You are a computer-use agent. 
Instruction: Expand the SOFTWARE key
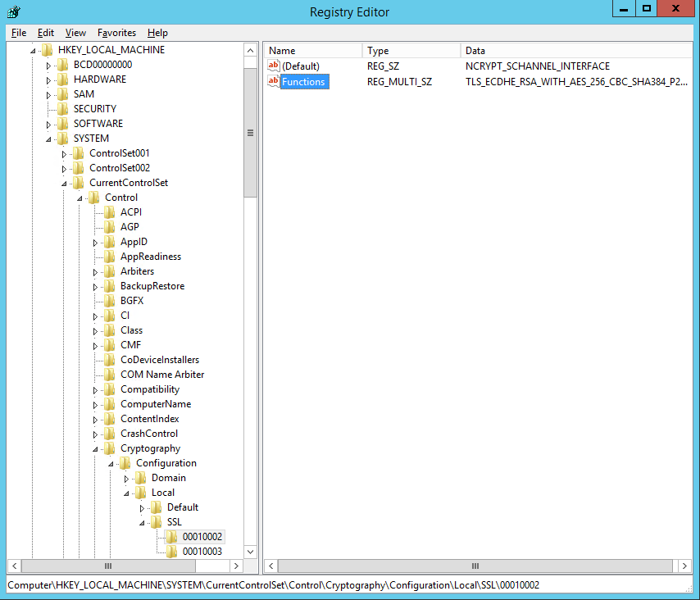coord(48,125)
